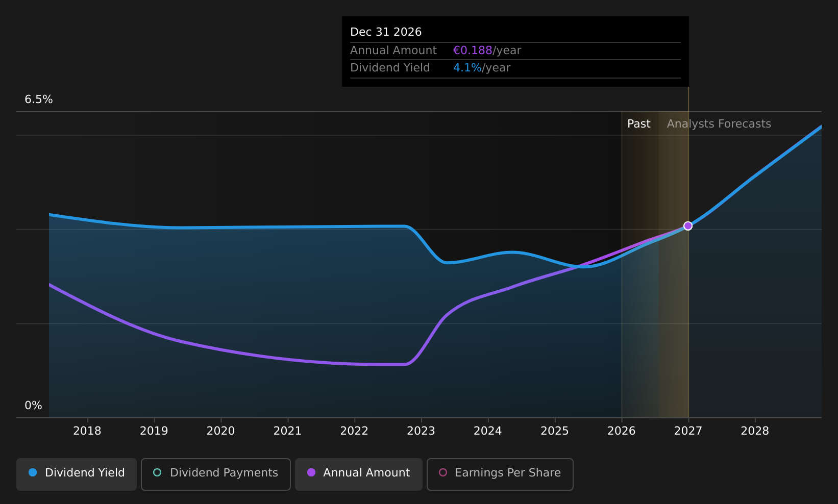Toggle the Dividend Payments series

click(216, 474)
